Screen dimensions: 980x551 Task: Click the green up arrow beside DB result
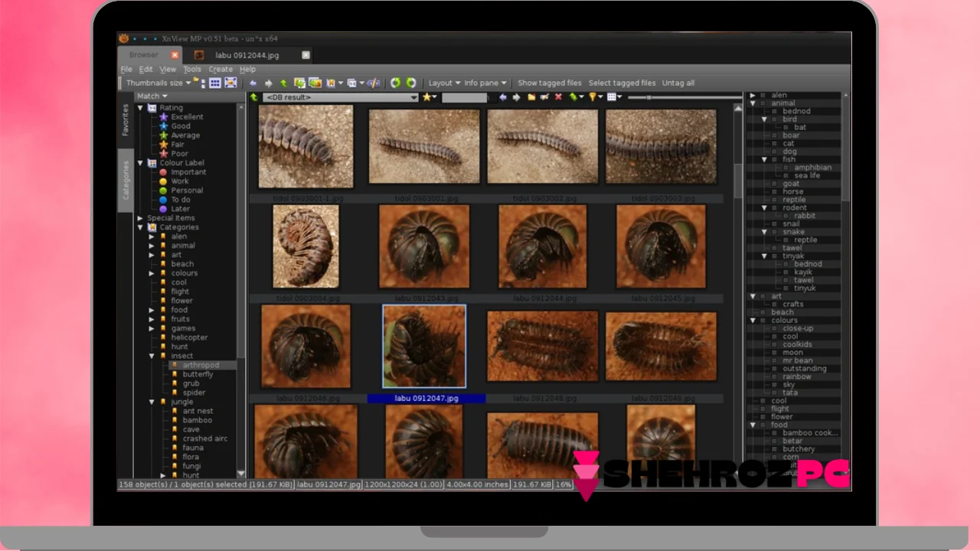click(x=254, y=97)
